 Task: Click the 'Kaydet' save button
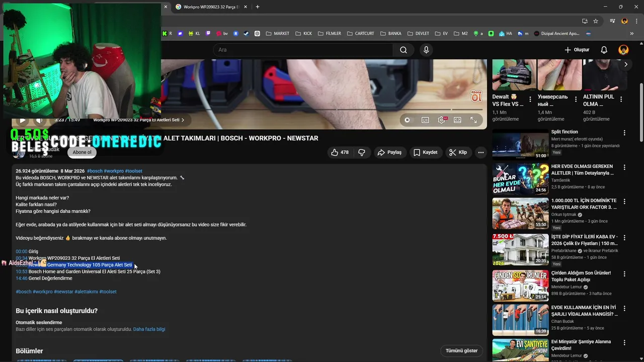coord(425,152)
